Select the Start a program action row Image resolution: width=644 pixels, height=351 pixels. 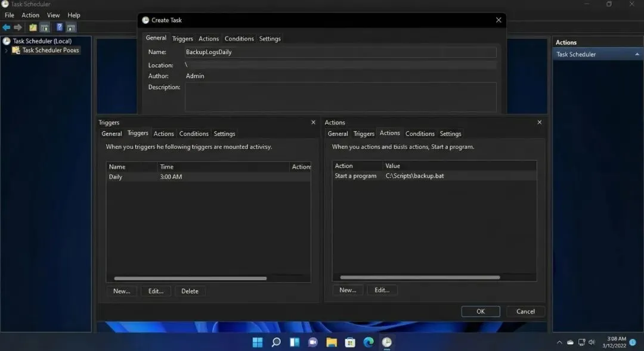pos(434,176)
